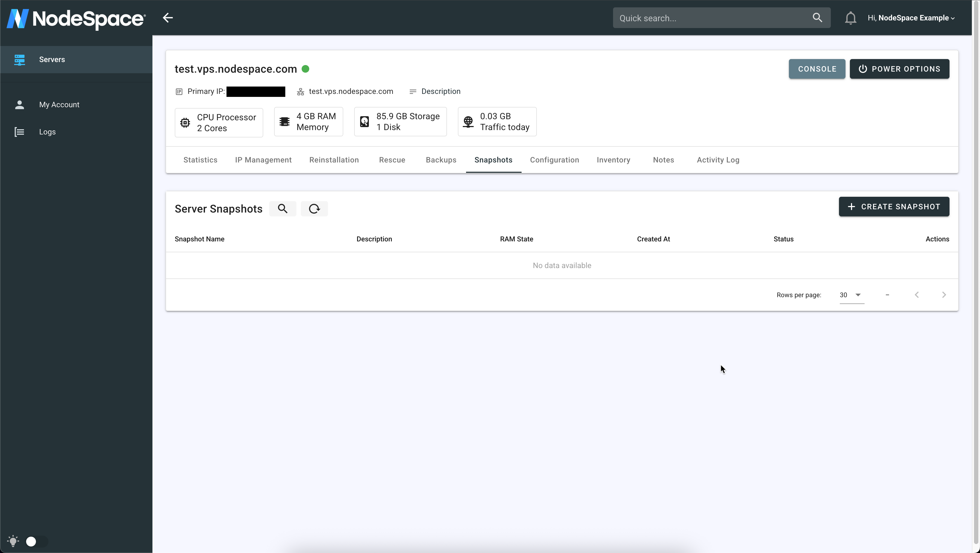The image size is (980, 553).
Task: Refresh the Server Snapshots list
Action: [x=314, y=209]
